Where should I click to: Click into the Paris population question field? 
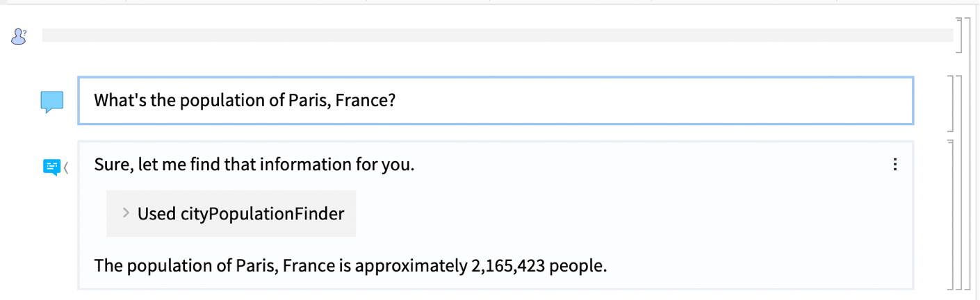[496, 101]
